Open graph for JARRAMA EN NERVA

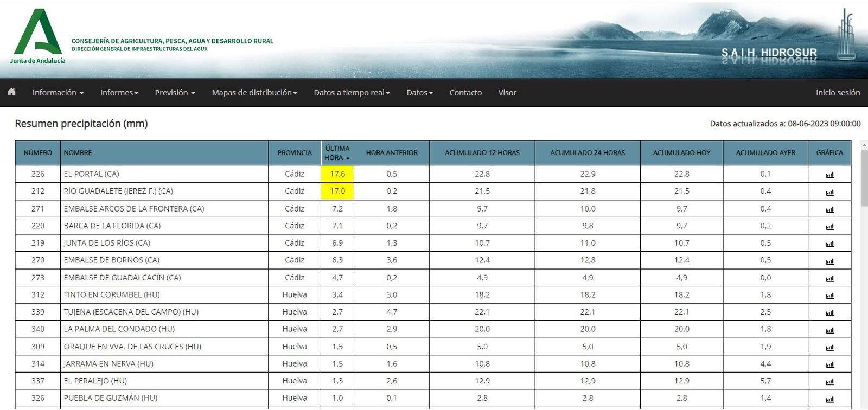pos(829,364)
